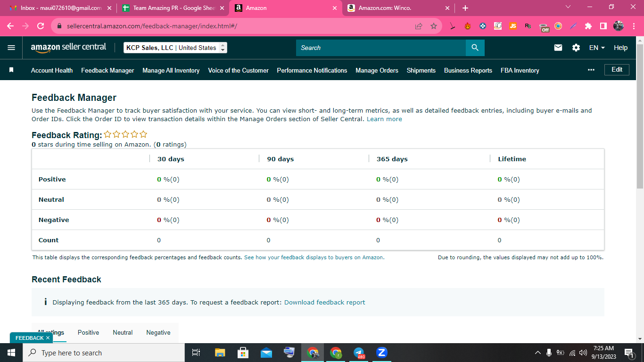This screenshot has width=644, height=362.
Task: Open FBA Inventory
Action: coord(520,70)
